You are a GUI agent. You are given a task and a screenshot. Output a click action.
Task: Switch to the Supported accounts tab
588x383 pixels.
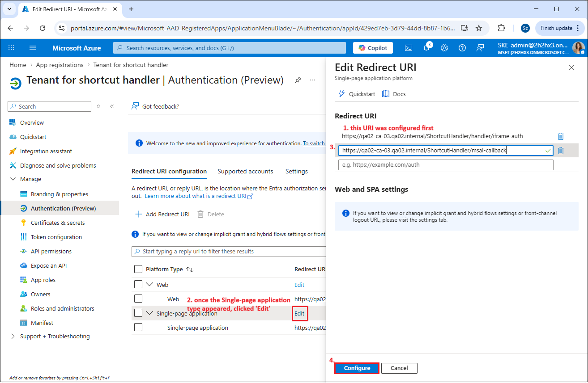tap(245, 171)
